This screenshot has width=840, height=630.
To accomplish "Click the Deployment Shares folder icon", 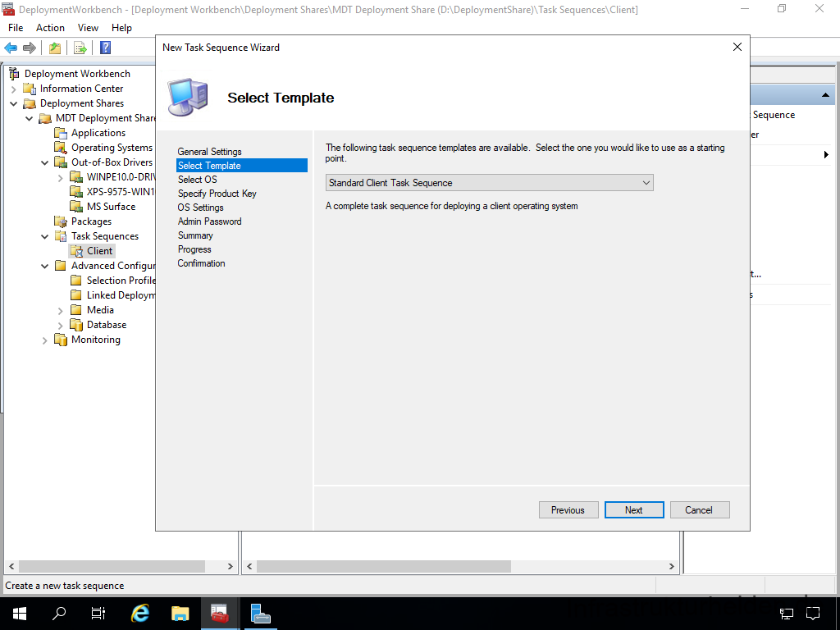I will pos(30,103).
